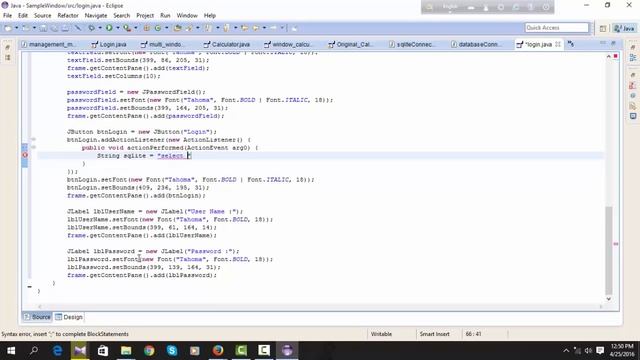Click the New Java Package icon

pos(147,28)
